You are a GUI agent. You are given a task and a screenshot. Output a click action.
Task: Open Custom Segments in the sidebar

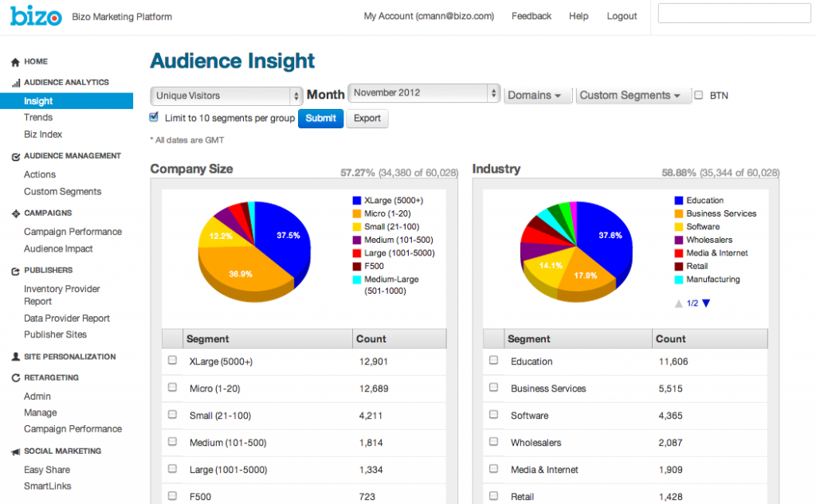pyautogui.click(x=62, y=192)
